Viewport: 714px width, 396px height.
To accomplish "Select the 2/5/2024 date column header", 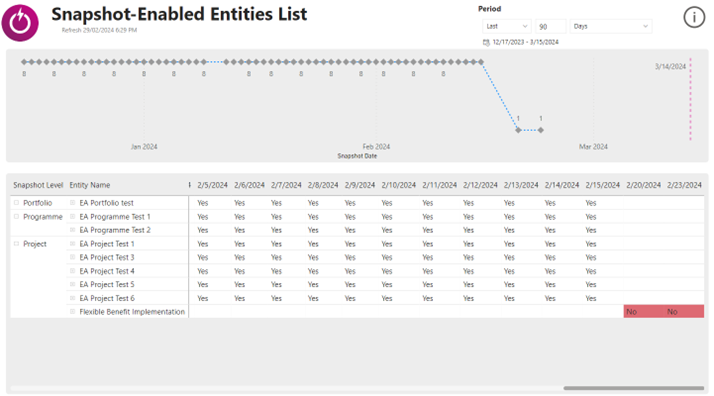I will 212,185.
